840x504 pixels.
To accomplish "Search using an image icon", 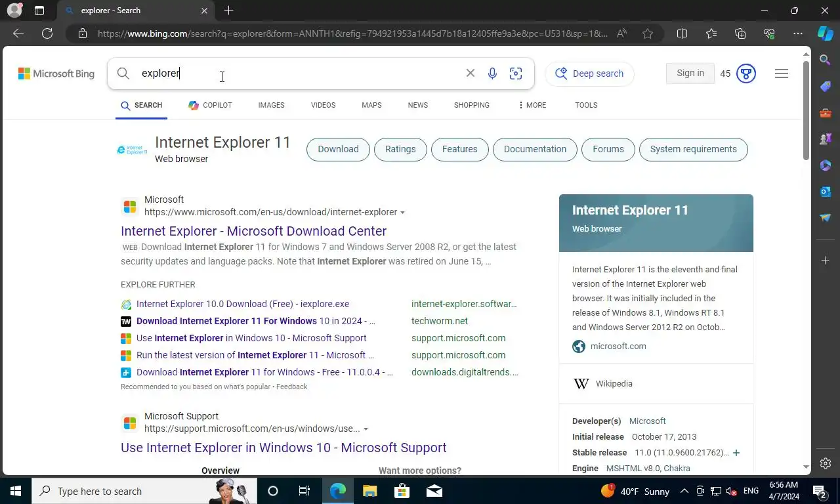I will click(516, 73).
